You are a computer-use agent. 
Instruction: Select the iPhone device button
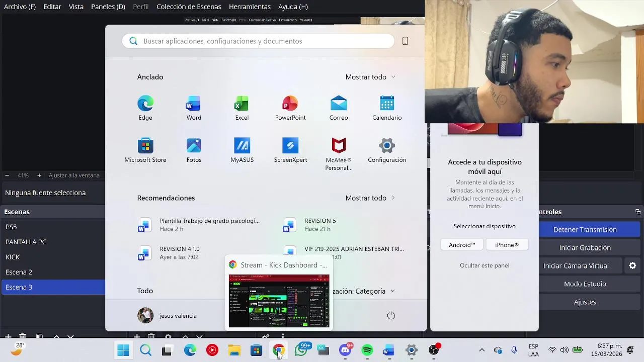(x=507, y=245)
